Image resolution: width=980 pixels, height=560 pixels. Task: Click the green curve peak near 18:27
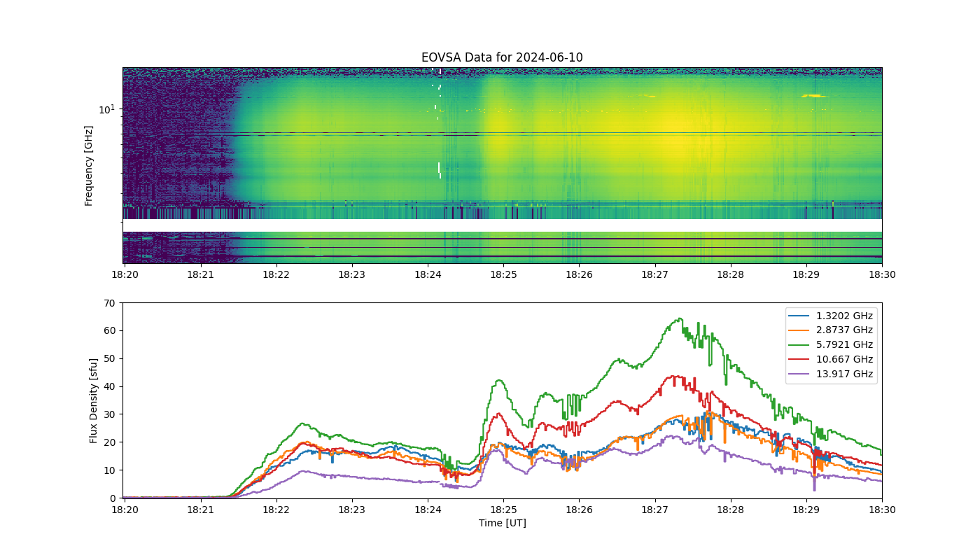tap(679, 319)
